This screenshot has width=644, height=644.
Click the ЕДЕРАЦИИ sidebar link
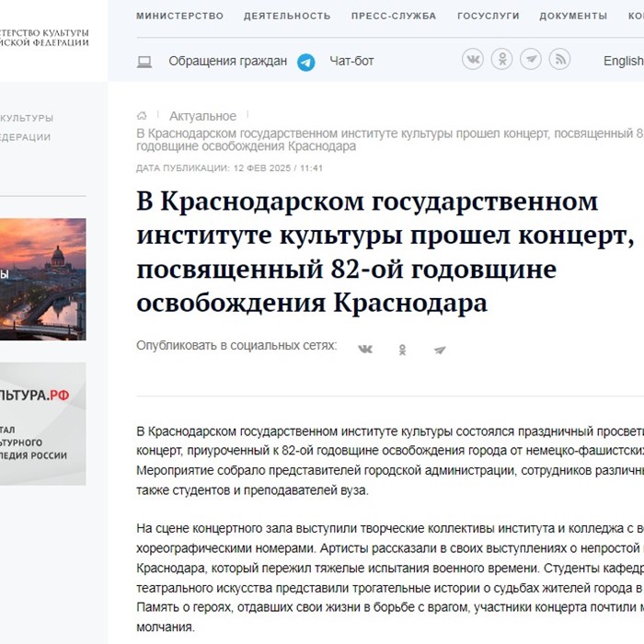pyautogui.click(x=26, y=137)
